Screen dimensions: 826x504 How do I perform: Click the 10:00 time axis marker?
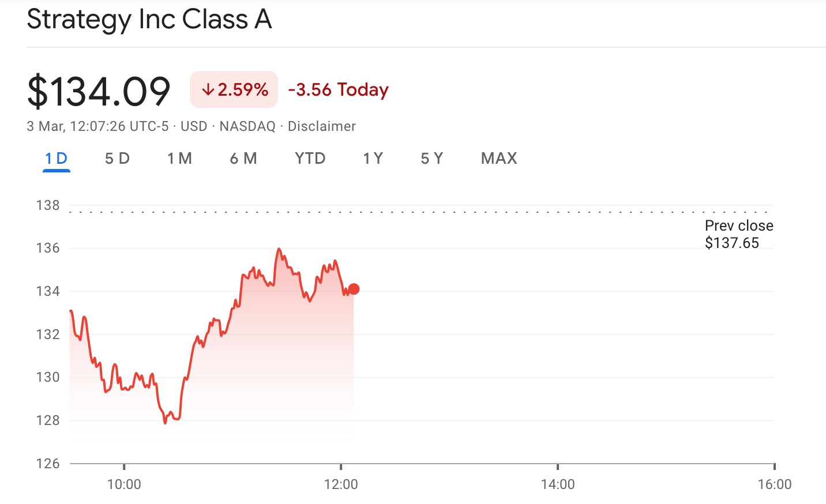(124, 484)
